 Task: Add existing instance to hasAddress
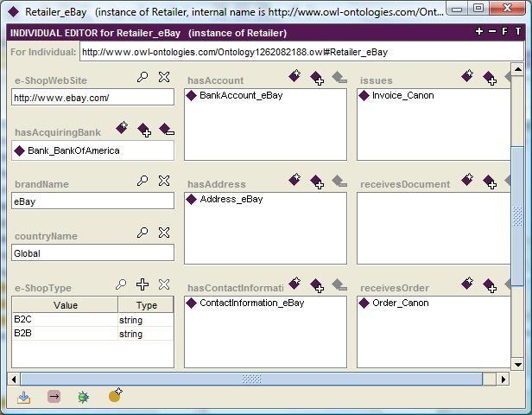pyautogui.click(x=317, y=182)
